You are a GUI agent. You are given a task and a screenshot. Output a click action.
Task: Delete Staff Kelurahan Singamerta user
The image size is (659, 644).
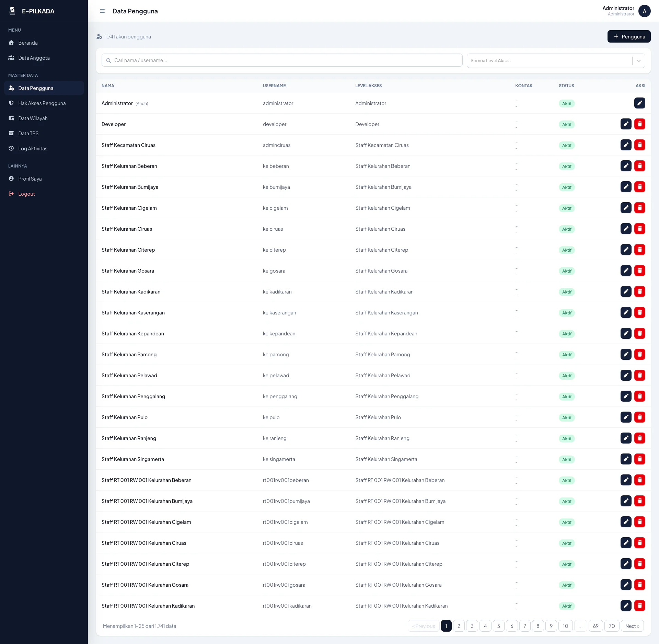pyautogui.click(x=640, y=459)
